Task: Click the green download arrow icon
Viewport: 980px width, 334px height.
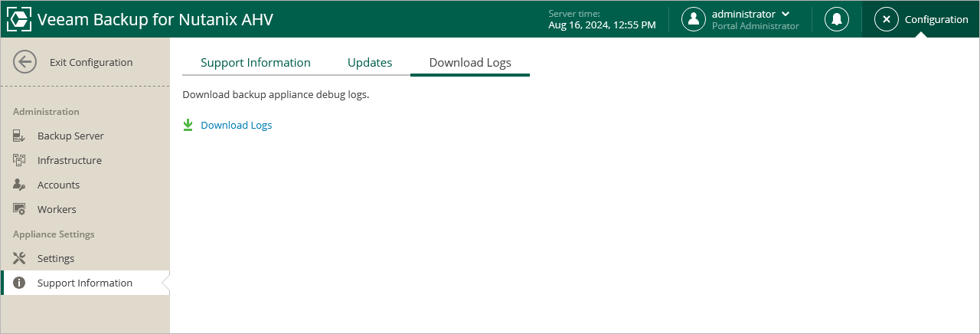Action: [188, 125]
